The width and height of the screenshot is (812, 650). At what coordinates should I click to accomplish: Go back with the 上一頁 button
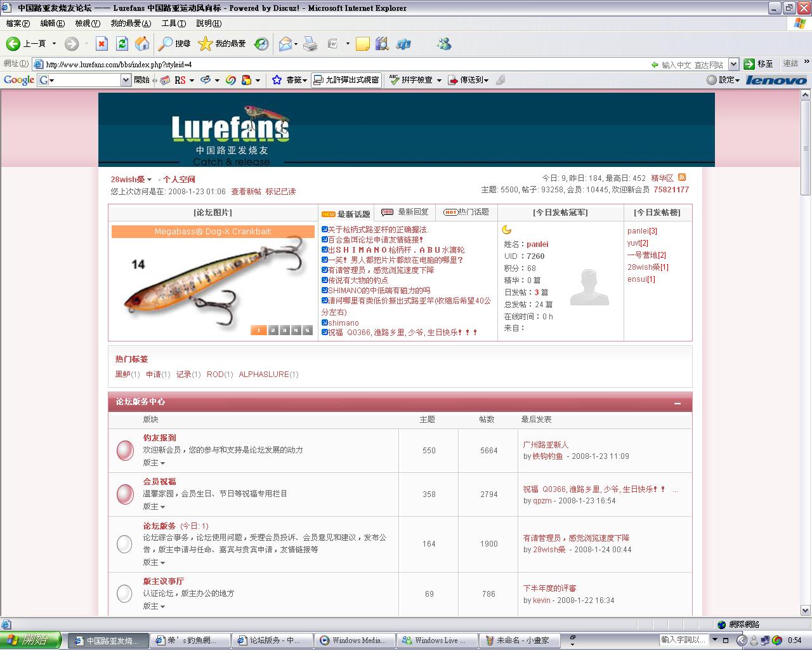pyautogui.click(x=26, y=44)
